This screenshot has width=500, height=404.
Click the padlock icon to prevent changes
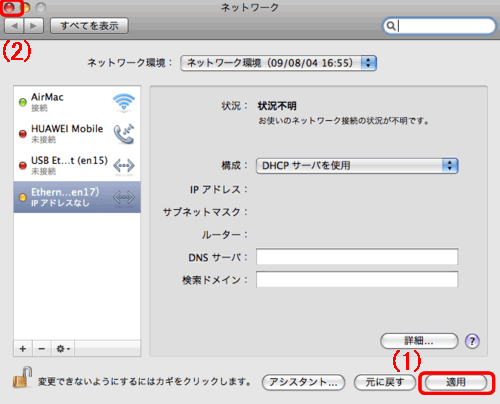22,378
